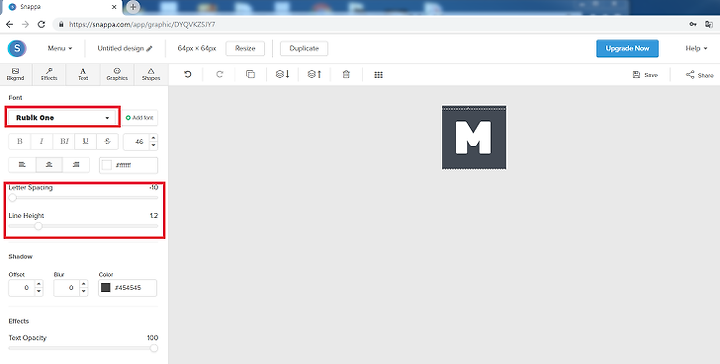Click the Duplicate button

coord(304,48)
